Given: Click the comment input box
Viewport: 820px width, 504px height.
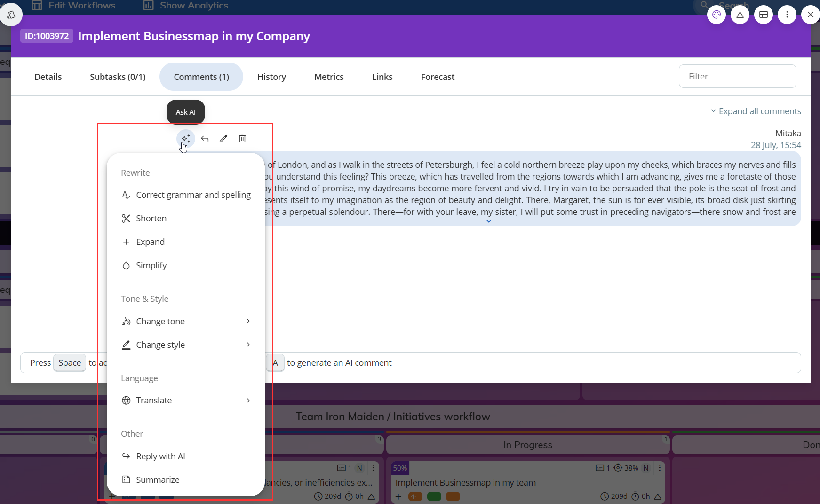Looking at the screenshot, I should point(410,363).
